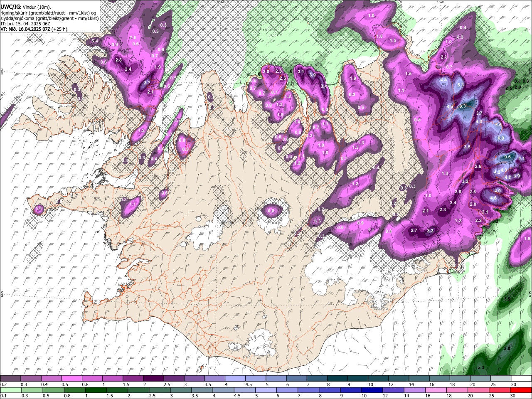Viewport: 532px width, 399px height.
Task: Click the '(+25 h)' forecast offset text
Action: click(x=60, y=29)
